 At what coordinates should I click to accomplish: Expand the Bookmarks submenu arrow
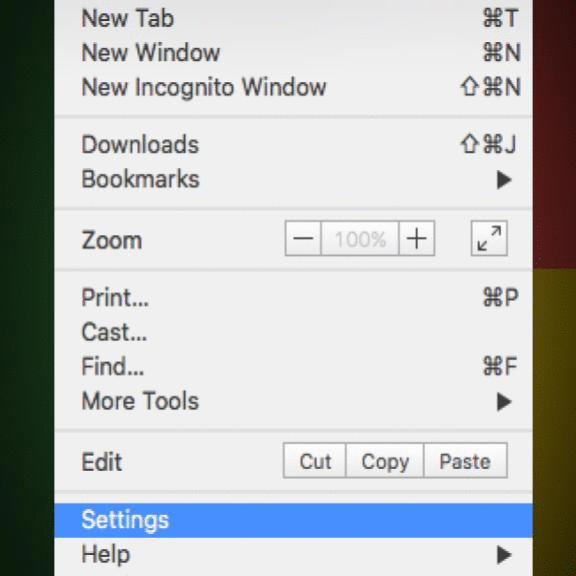coord(504,180)
